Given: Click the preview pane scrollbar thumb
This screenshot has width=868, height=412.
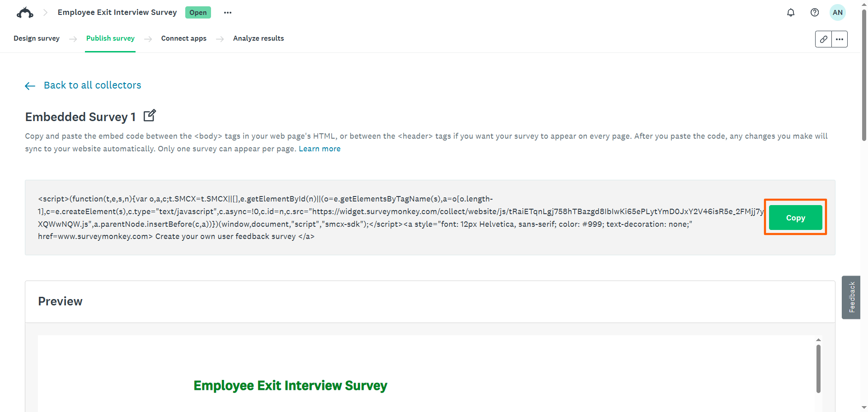Looking at the screenshot, I should point(818,369).
